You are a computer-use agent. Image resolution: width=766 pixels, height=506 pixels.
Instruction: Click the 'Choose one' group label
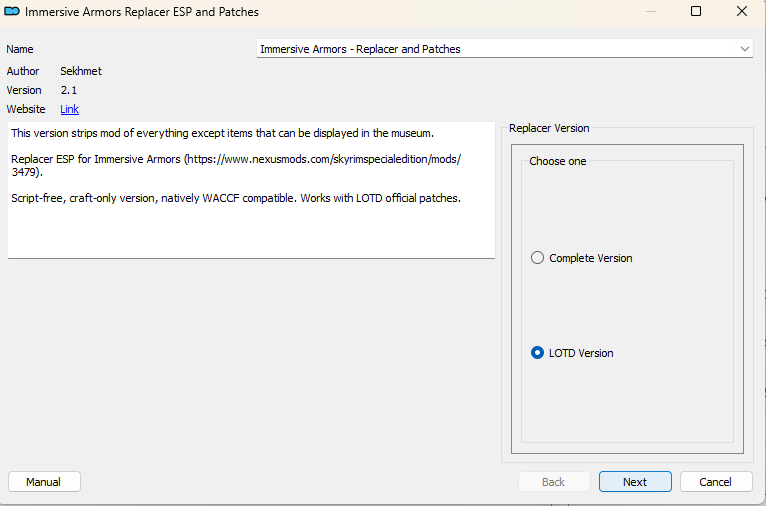point(557,161)
